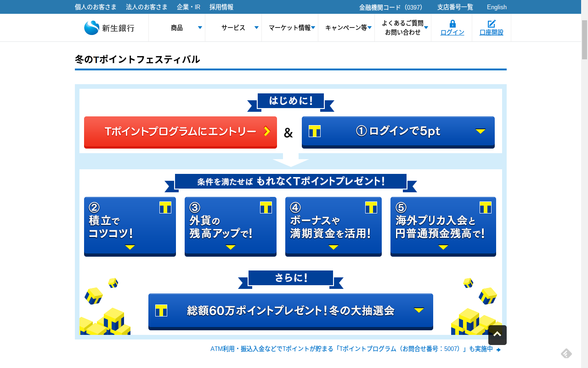Open the キャンペーン等 dropdown menu
Image resolution: width=588 pixels, height=368 pixels.
click(x=346, y=28)
